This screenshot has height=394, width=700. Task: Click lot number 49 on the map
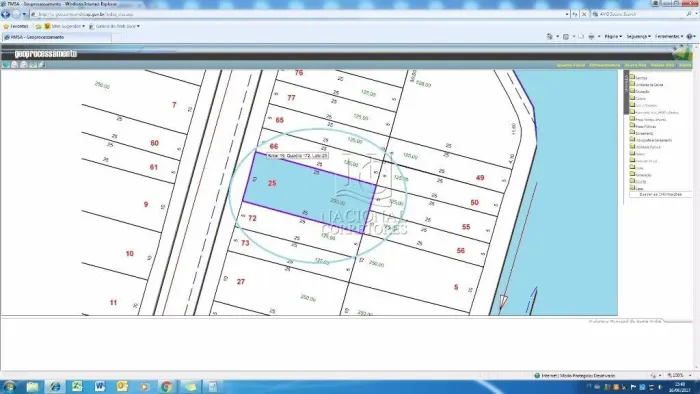tap(480, 178)
